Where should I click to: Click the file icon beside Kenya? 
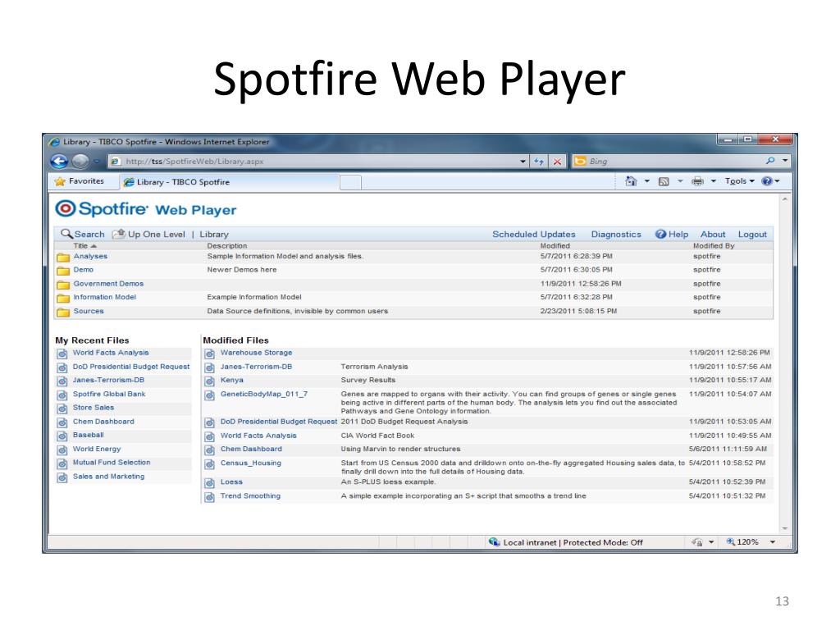209,381
